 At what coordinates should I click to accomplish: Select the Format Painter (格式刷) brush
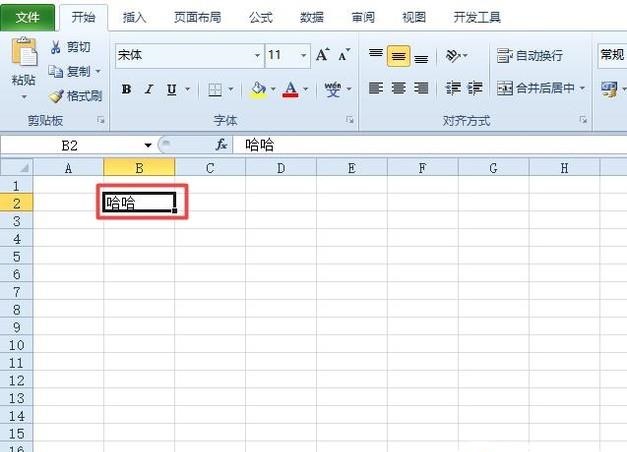[x=75, y=96]
